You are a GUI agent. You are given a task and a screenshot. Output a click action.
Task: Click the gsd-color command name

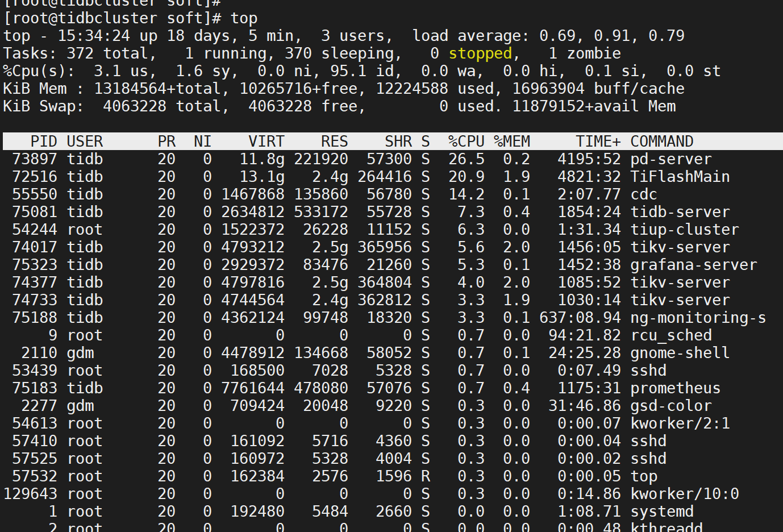pyautogui.click(x=671, y=406)
